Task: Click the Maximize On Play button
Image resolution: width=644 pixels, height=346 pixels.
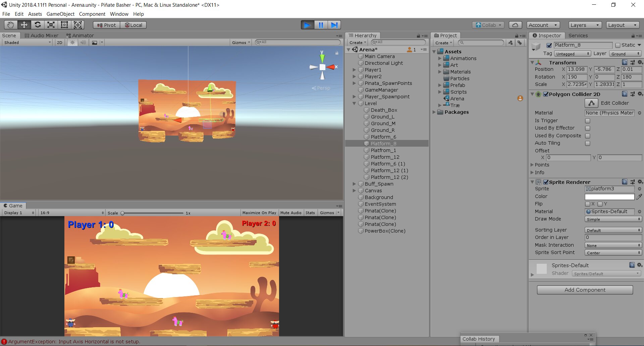Action: click(x=259, y=213)
